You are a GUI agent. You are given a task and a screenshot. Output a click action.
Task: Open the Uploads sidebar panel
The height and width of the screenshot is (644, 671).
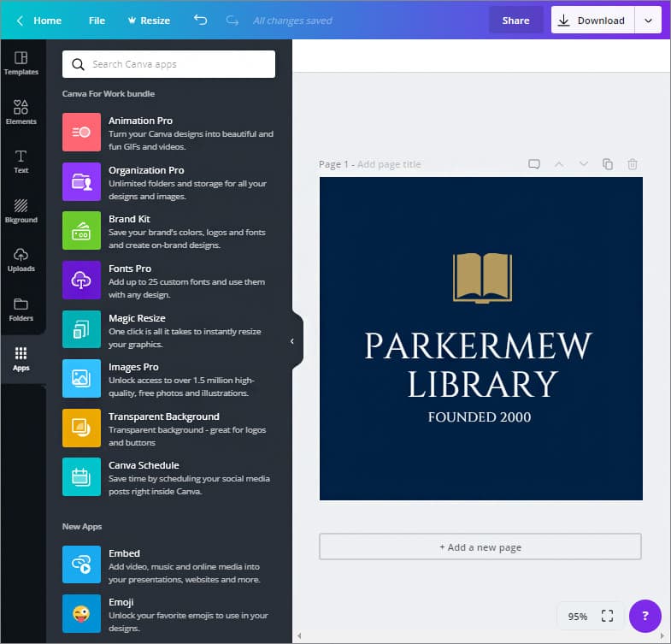(21, 260)
